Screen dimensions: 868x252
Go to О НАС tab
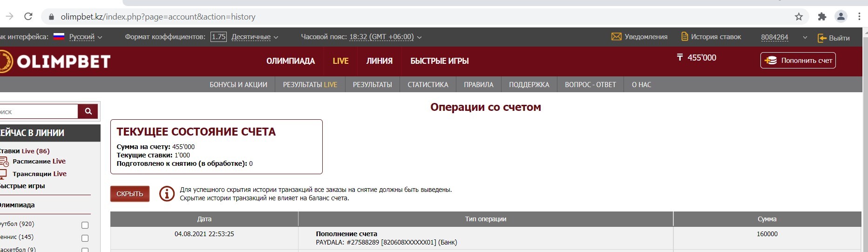[x=641, y=84]
